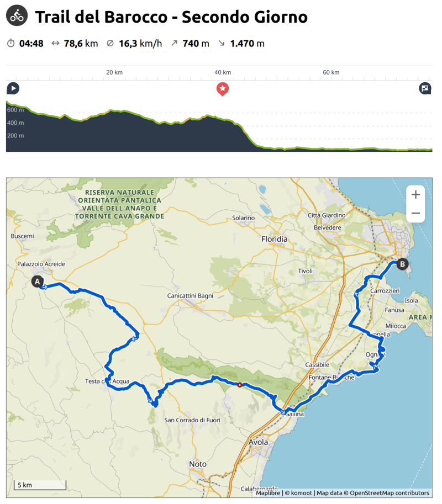Image resolution: width=442 pixels, height=504 pixels.
Task: Click the Floridia town label on map
Action: point(275,240)
